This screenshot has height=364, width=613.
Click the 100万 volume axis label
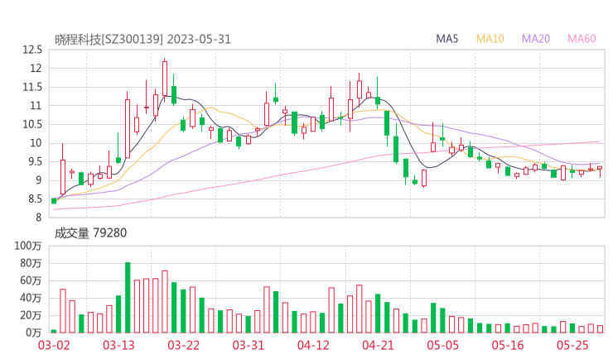click(28, 246)
